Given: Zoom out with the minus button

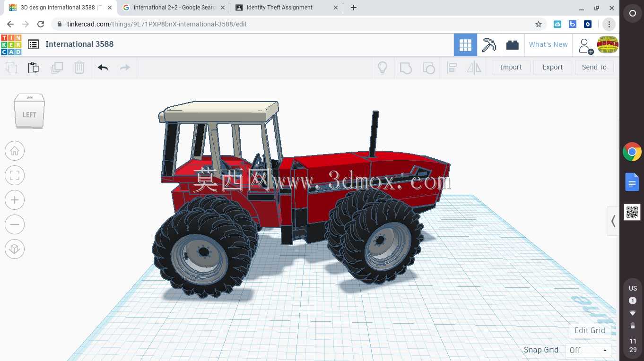Looking at the screenshot, I should point(15,224).
